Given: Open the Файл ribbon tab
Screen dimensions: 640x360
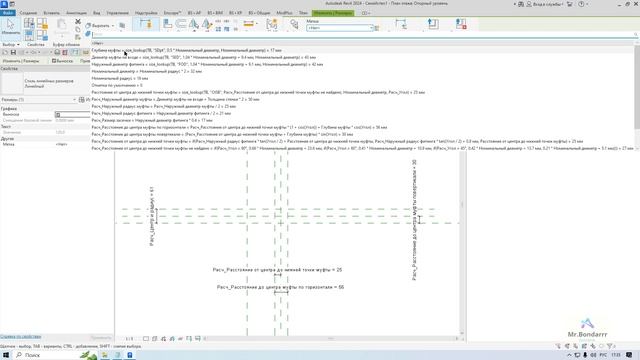Looking at the screenshot, I should 8,13.
